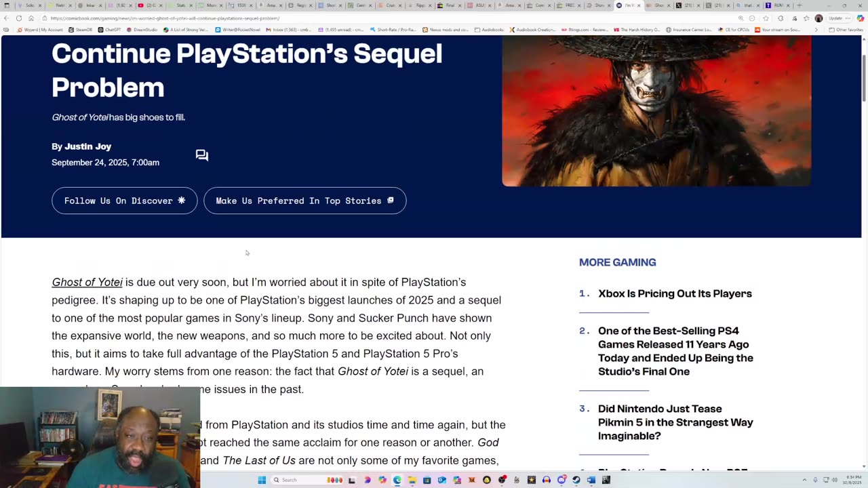Open a new browser tab with plus
This screenshot has height=488, width=868.
[799, 5]
